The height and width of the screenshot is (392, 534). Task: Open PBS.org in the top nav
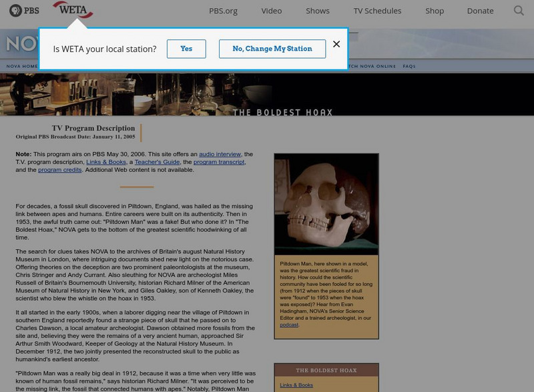click(x=224, y=11)
